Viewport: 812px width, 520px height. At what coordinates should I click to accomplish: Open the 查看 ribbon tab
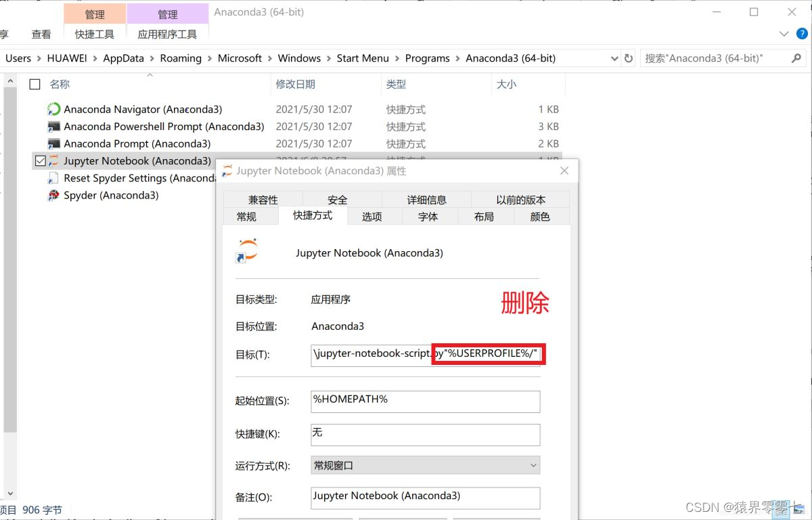coord(41,34)
